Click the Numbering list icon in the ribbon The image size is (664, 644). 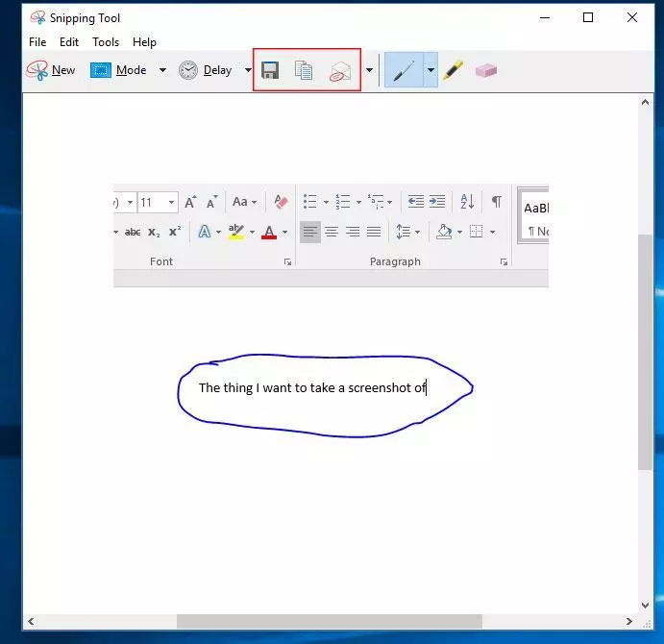point(343,202)
